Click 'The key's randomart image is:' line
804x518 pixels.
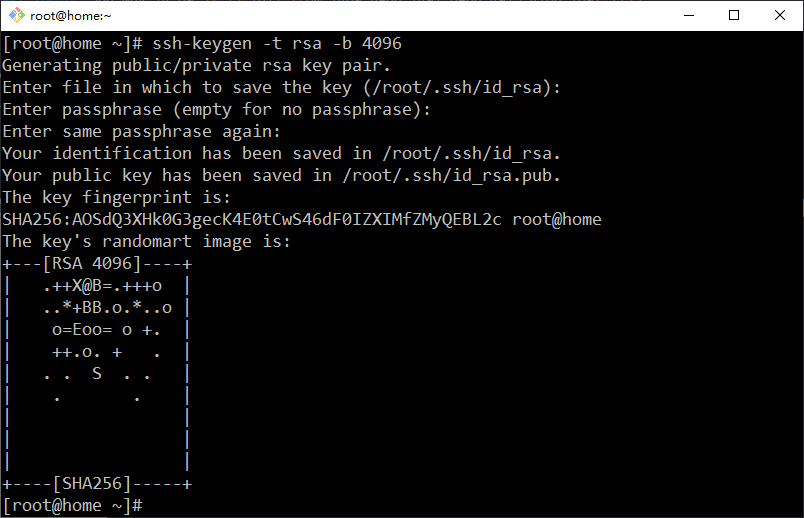pyautogui.click(x=146, y=242)
